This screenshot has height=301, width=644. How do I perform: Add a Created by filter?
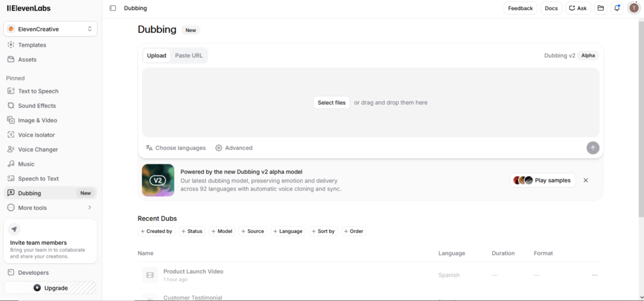coord(157,232)
